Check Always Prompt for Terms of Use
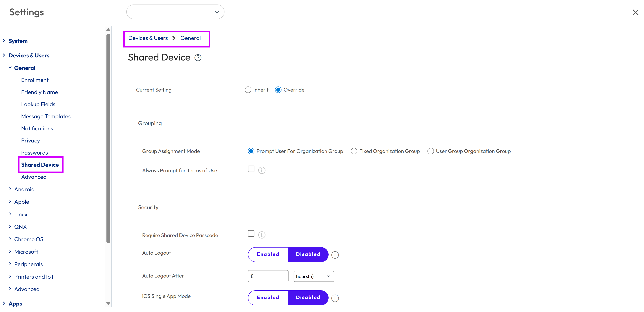Image resolution: width=644 pixels, height=312 pixels. click(x=251, y=169)
